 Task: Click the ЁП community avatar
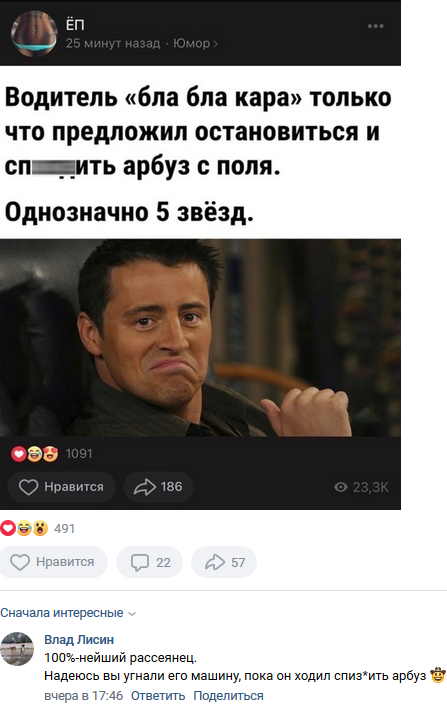[x=35, y=34]
